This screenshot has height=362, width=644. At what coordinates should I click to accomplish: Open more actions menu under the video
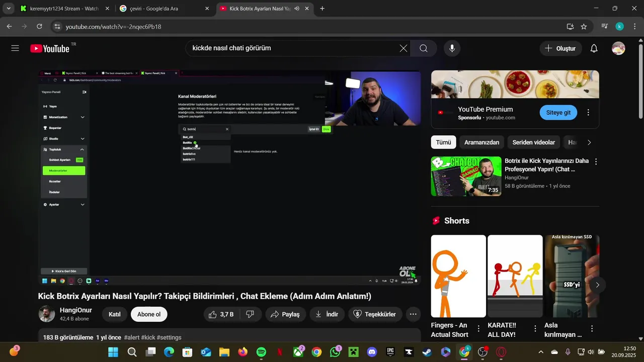(x=413, y=314)
